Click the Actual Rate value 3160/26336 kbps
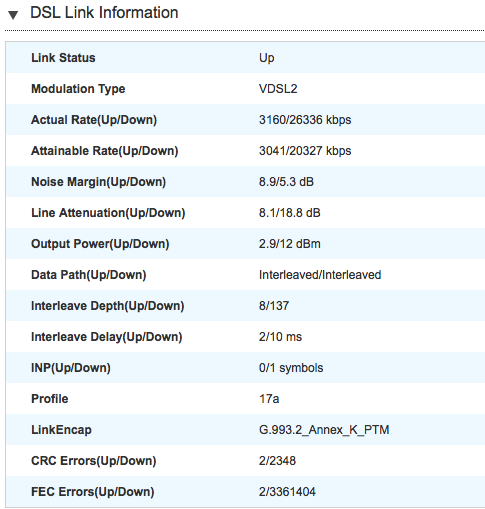The height and width of the screenshot is (509, 485). point(305,120)
